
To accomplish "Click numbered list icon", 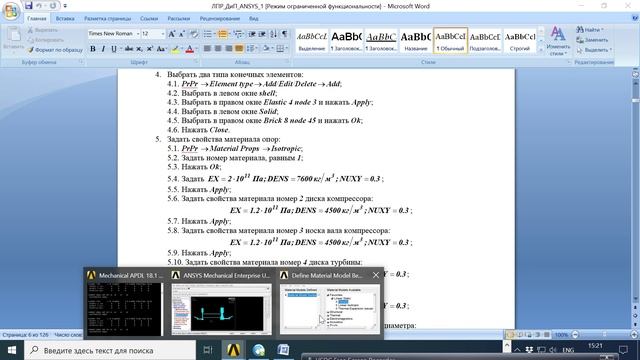I will point(223,34).
